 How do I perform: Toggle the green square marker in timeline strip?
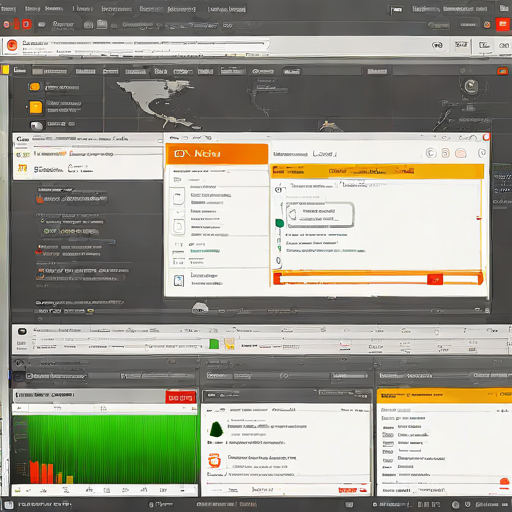214,344
